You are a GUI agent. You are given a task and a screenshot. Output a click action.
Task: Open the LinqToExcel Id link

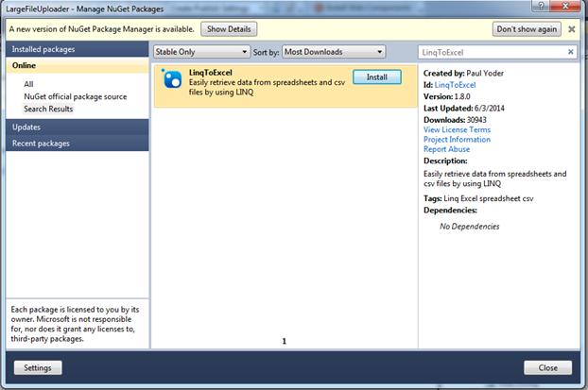click(455, 85)
